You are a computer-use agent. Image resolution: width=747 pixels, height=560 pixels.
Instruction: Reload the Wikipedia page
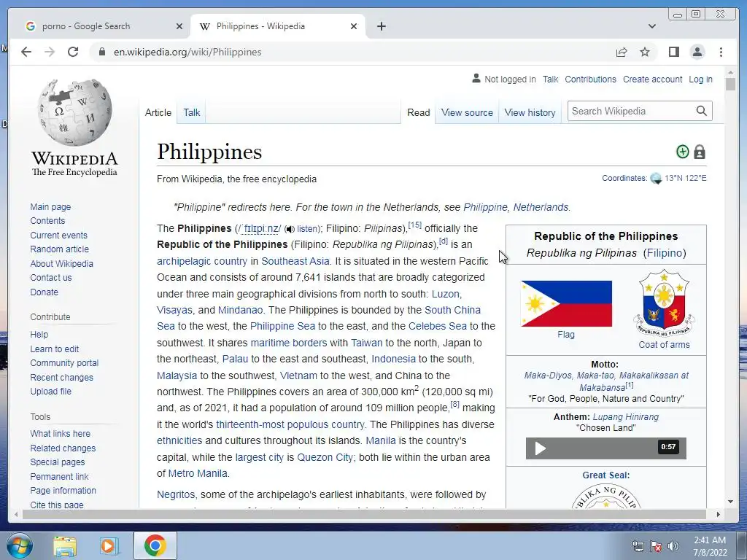click(73, 52)
